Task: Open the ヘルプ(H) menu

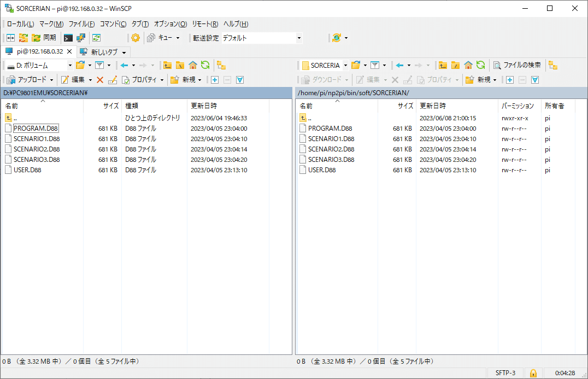Action: 236,24
